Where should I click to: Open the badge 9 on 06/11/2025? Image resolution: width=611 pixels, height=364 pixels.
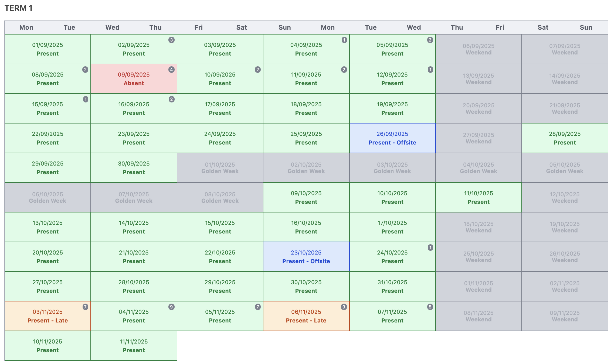(x=344, y=307)
